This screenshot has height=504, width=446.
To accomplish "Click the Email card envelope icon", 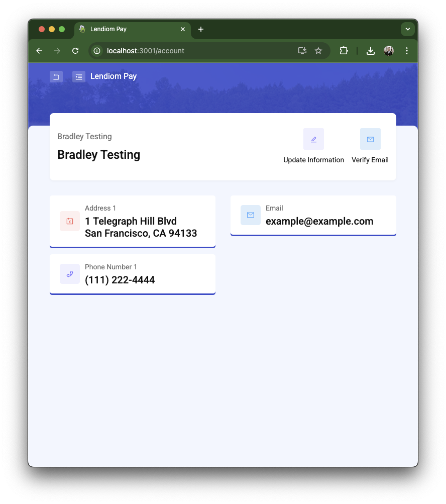I will click(x=251, y=215).
